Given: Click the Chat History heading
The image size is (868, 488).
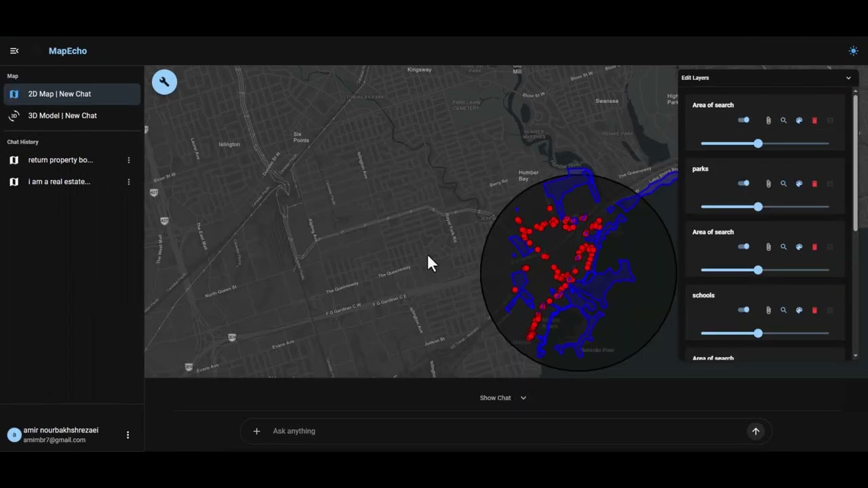Looking at the screenshot, I should coord(23,142).
